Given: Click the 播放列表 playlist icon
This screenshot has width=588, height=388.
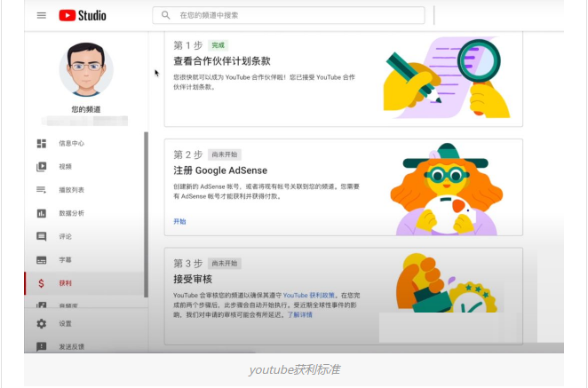Looking at the screenshot, I should pos(41,190).
